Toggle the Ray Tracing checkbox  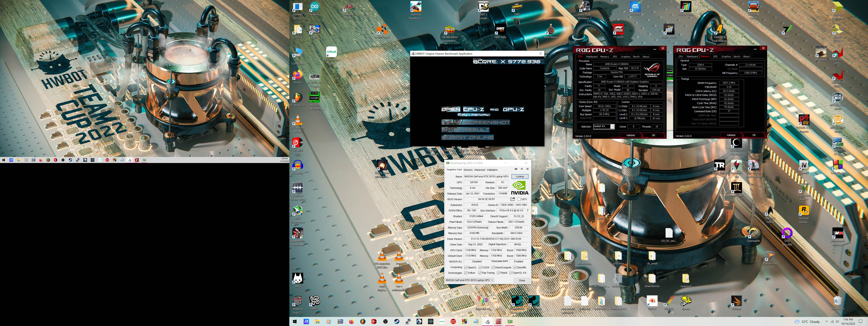pyautogui.click(x=480, y=273)
